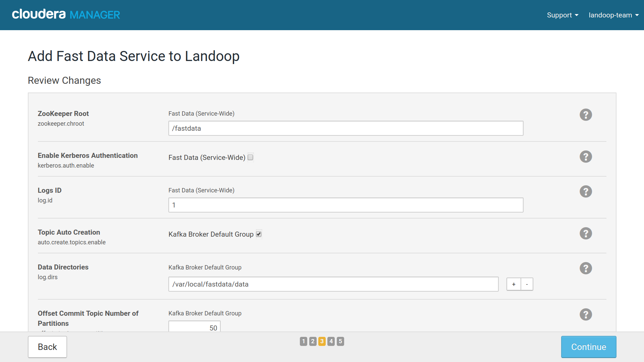644x362 pixels.
Task: Click the Continue button
Action: coord(589,347)
